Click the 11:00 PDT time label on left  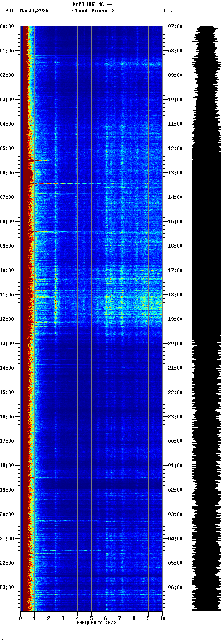pyautogui.click(x=7, y=295)
